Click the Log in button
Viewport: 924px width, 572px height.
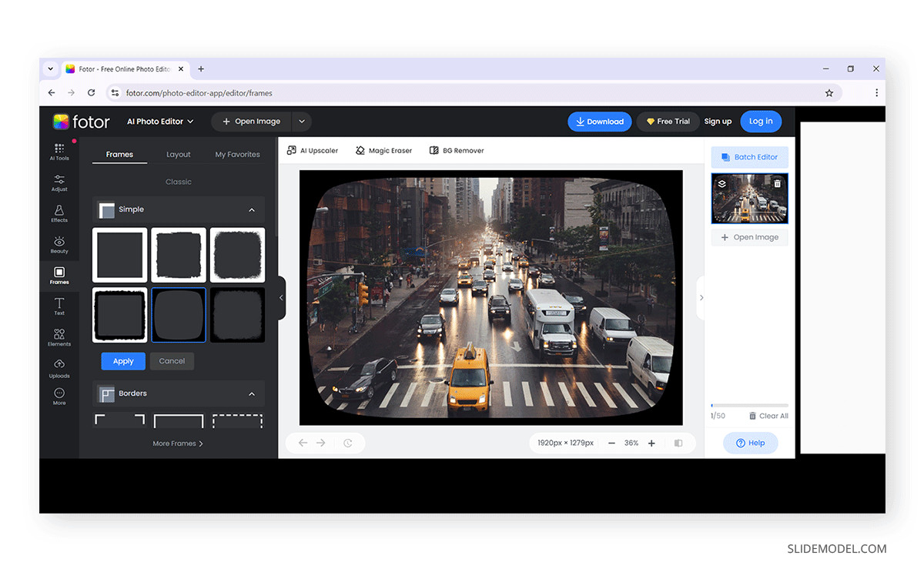tap(761, 122)
